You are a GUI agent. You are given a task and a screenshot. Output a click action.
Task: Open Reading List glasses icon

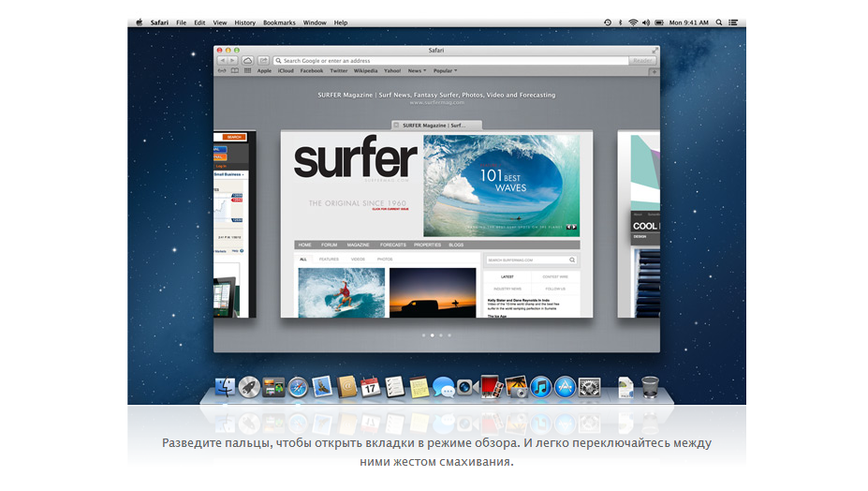222,71
